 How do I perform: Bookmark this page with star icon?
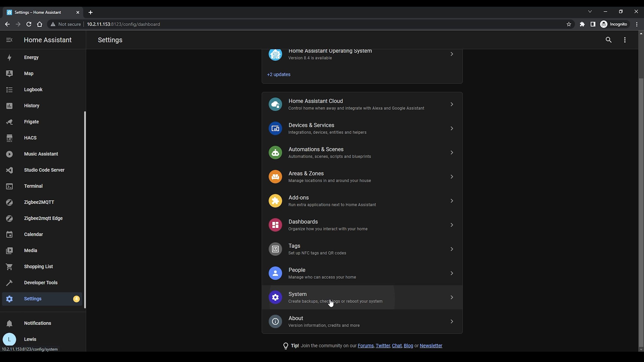click(569, 24)
